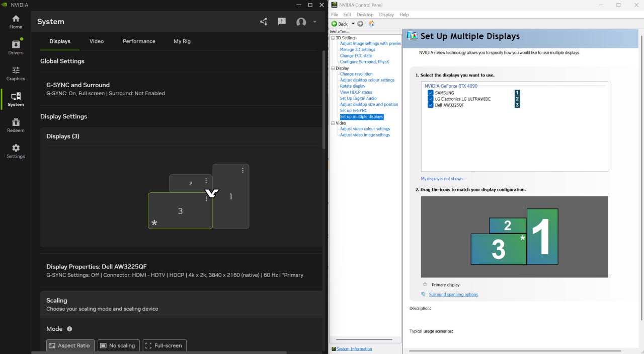Select display 3 tile in NVIDIA app

(x=180, y=211)
